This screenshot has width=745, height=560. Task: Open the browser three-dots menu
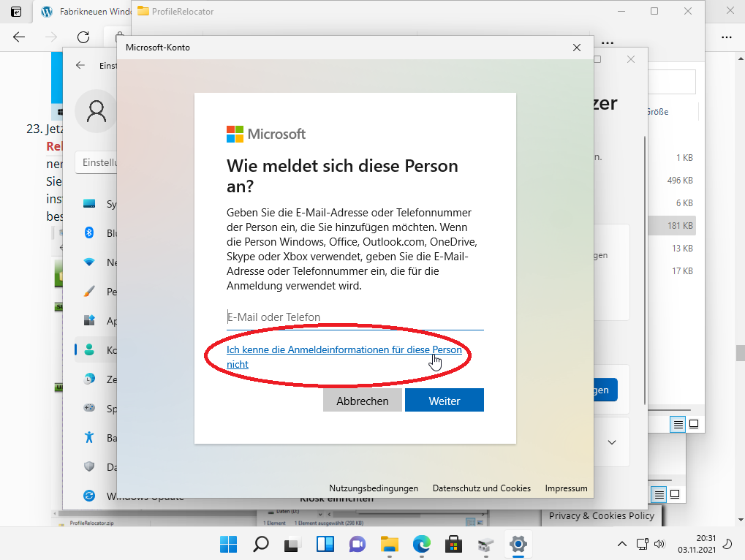pyautogui.click(x=727, y=37)
